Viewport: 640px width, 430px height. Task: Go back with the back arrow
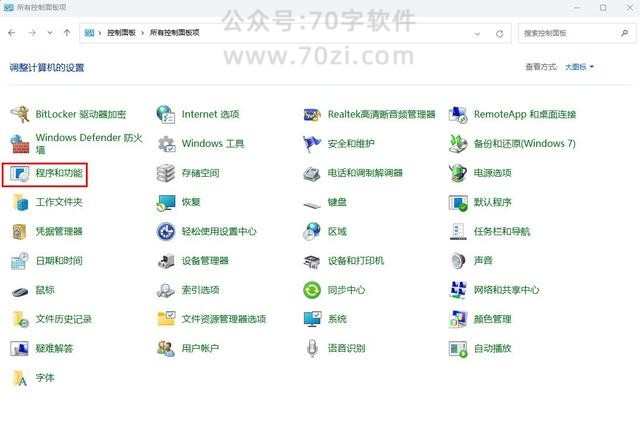12,33
